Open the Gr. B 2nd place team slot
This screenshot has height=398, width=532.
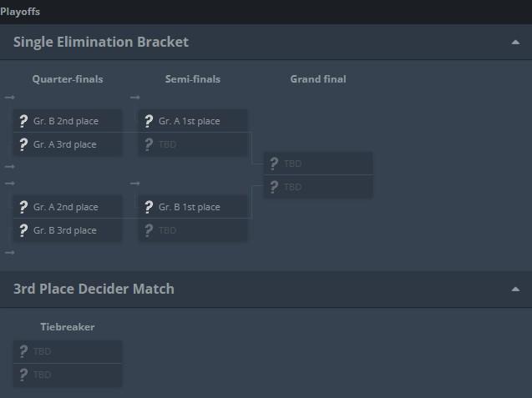click(68, 121)
